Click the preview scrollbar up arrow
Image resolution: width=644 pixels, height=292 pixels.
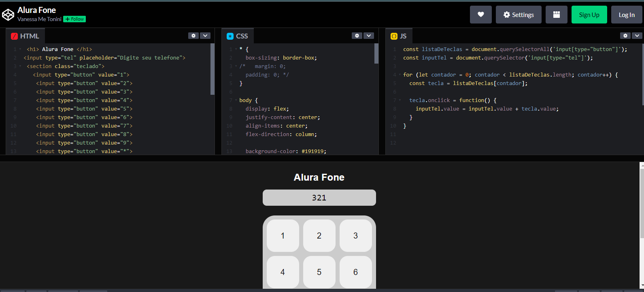pos(642,165)
